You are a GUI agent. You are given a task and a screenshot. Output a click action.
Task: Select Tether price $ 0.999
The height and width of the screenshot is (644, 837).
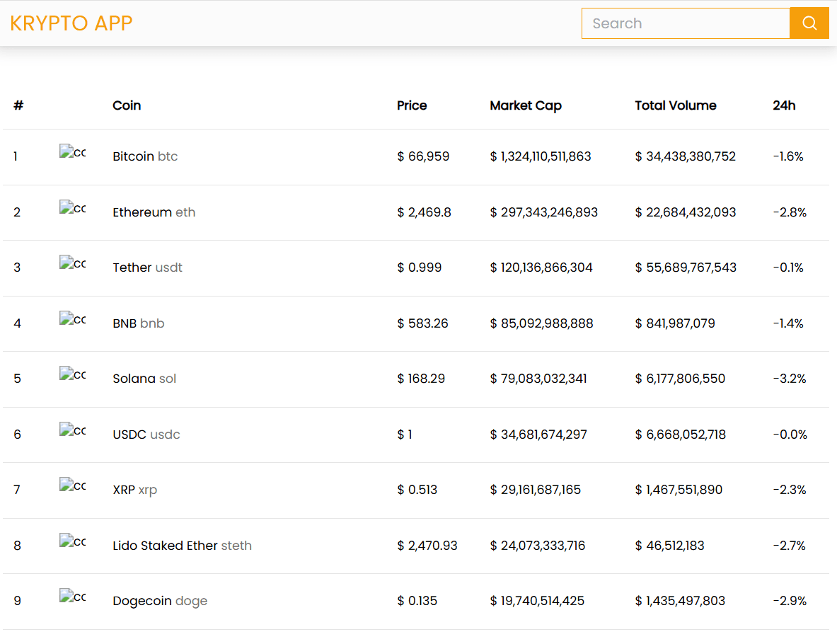coord(420,268)
